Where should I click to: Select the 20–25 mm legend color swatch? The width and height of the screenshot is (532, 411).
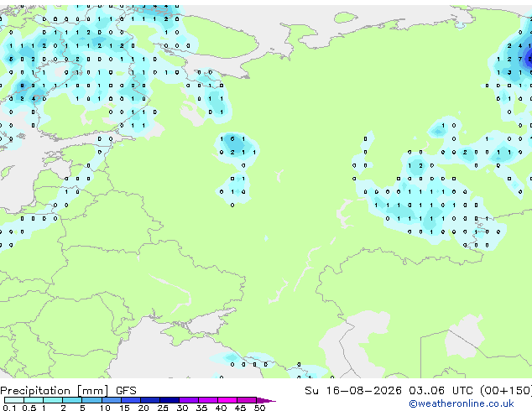(x=149, y=400)
